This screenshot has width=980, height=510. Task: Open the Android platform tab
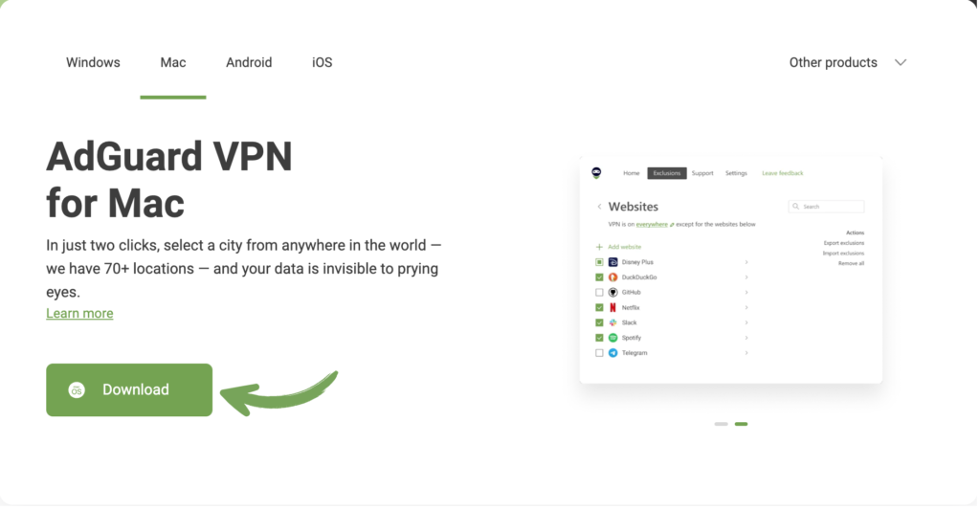249,62
